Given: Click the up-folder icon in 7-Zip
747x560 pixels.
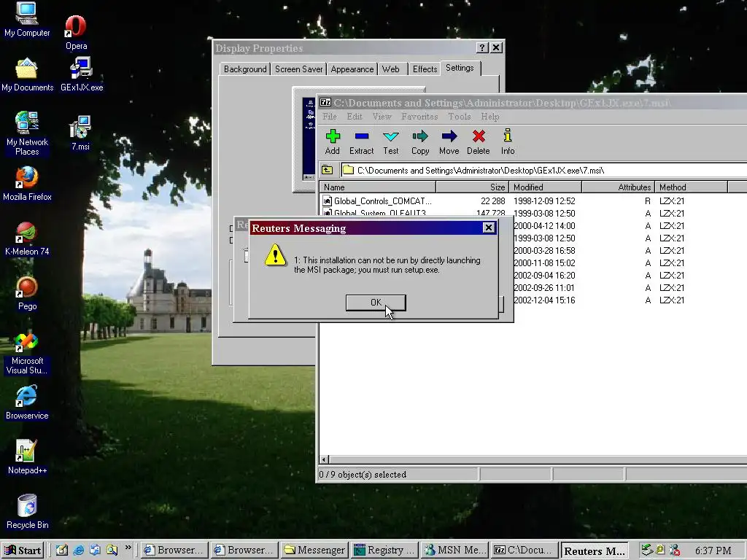Looking at the screenshot, I should click(x=328, y=170).
